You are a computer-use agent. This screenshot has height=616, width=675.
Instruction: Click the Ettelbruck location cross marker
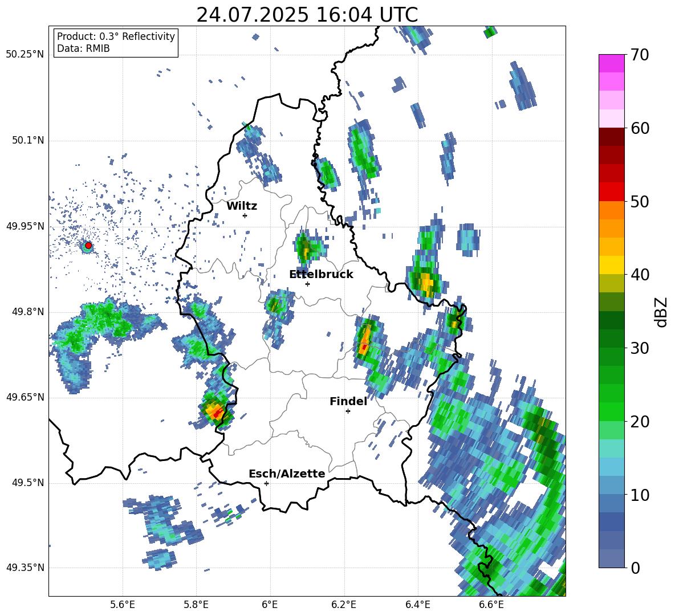(x=307, y=284)
